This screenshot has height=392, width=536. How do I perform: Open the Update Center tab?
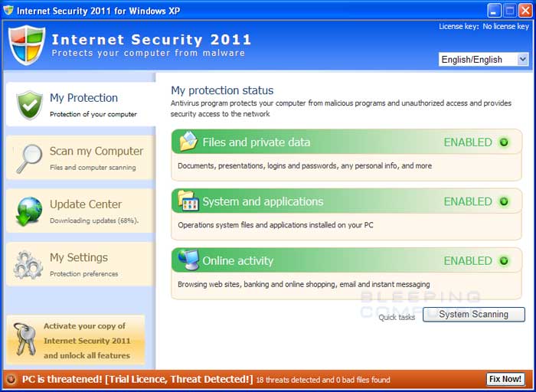80,211
